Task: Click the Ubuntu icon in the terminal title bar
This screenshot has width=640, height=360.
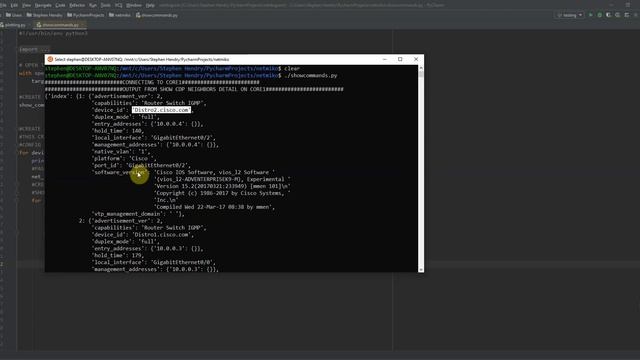Action: click(50, 59)
